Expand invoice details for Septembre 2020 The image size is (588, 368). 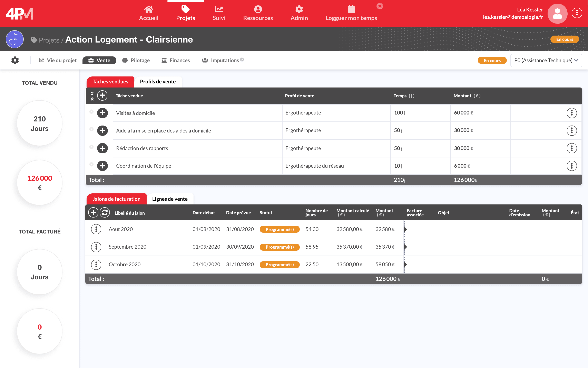click(x=405, y=247)
